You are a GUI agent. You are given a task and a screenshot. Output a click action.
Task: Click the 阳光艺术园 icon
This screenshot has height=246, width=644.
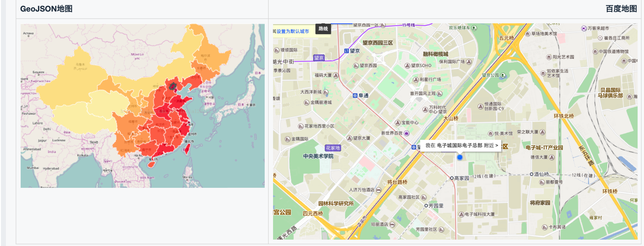coord(549,57)
